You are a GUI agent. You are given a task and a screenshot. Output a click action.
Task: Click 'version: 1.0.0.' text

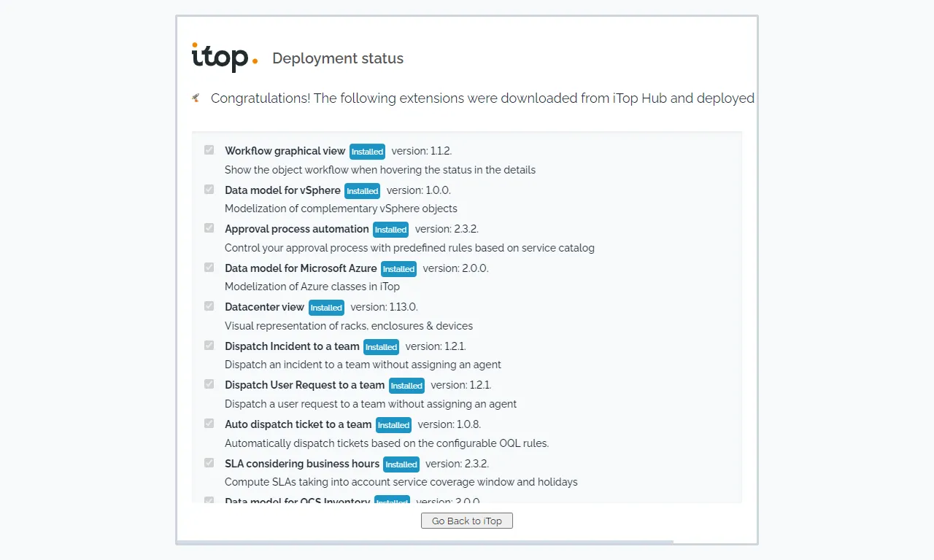(x=419, y=190)
